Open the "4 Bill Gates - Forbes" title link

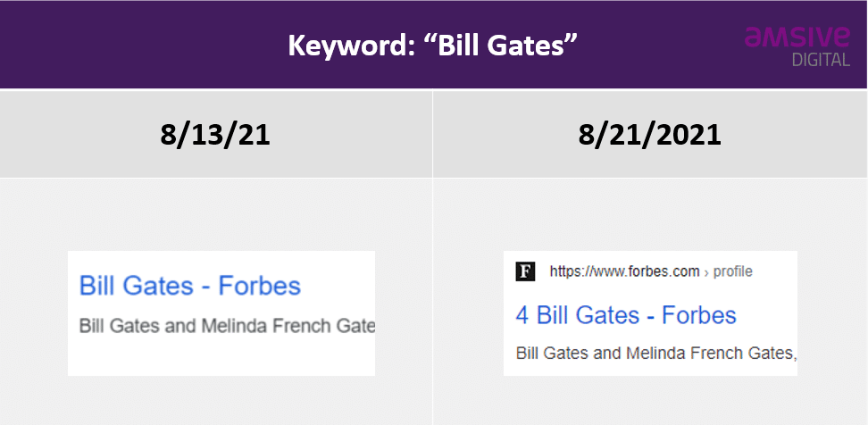(x=626, y=315)
